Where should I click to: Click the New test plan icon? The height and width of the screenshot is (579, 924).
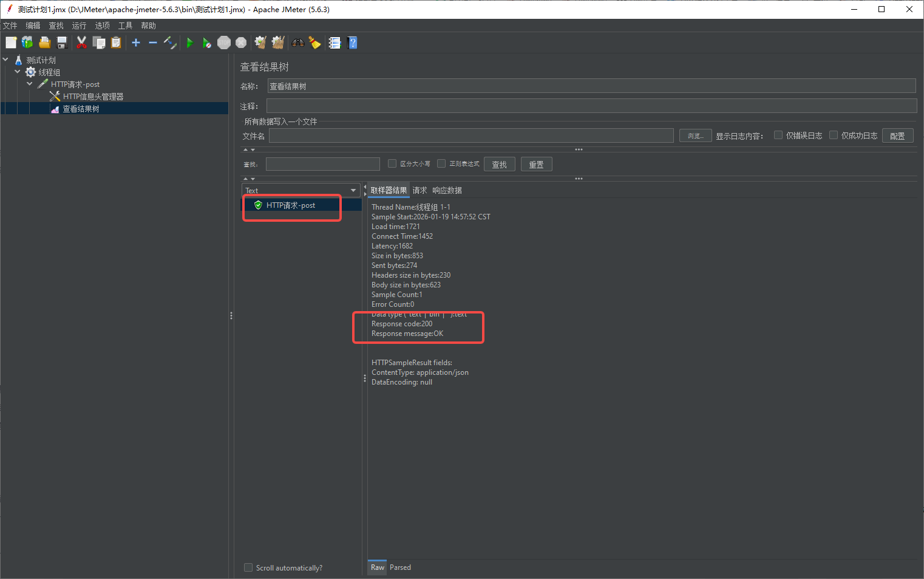[11, 43]
